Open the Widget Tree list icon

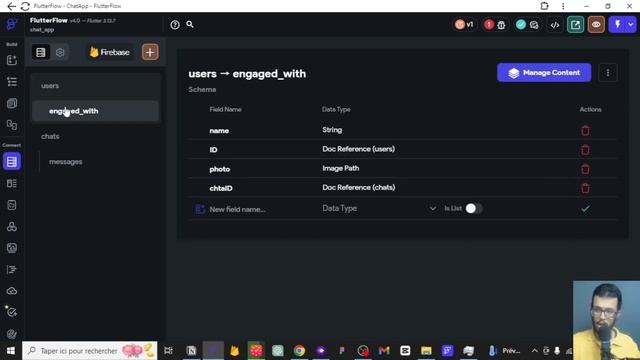coord(12,82)
